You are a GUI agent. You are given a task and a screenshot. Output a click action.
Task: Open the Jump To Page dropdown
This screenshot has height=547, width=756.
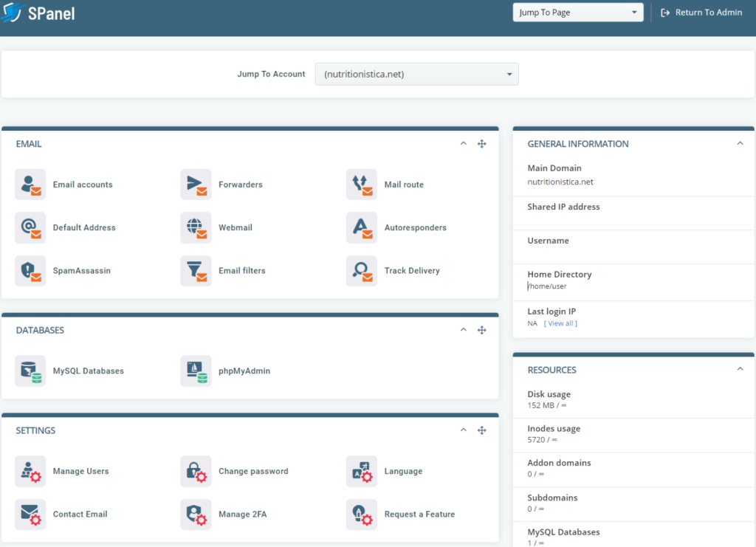click(577, 13)
